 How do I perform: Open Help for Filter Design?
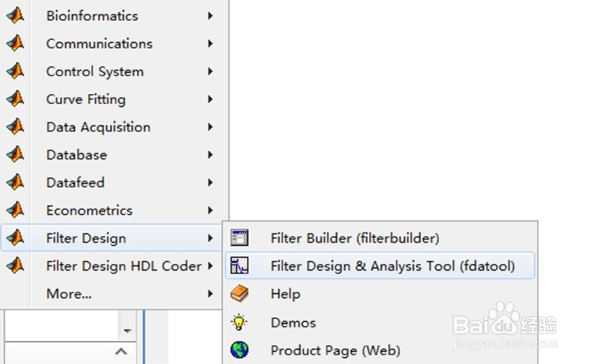[x=380, y=294]
